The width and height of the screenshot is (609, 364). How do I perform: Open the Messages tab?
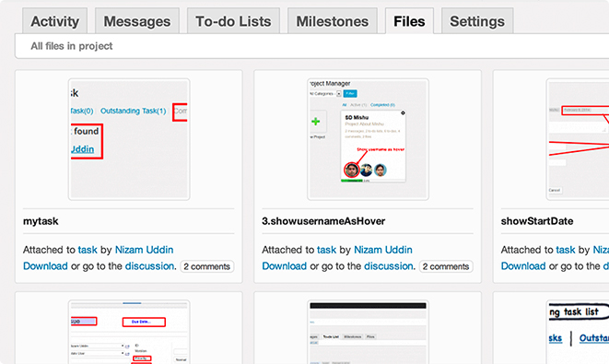click(137, 21)
